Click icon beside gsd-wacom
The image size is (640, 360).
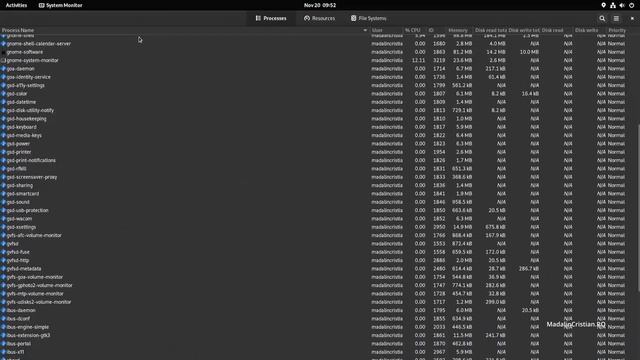click(3, 219)
